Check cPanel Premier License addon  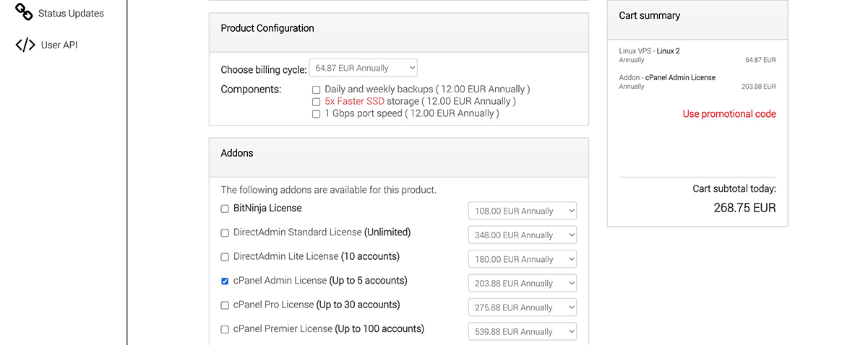[x=225, y=329]
